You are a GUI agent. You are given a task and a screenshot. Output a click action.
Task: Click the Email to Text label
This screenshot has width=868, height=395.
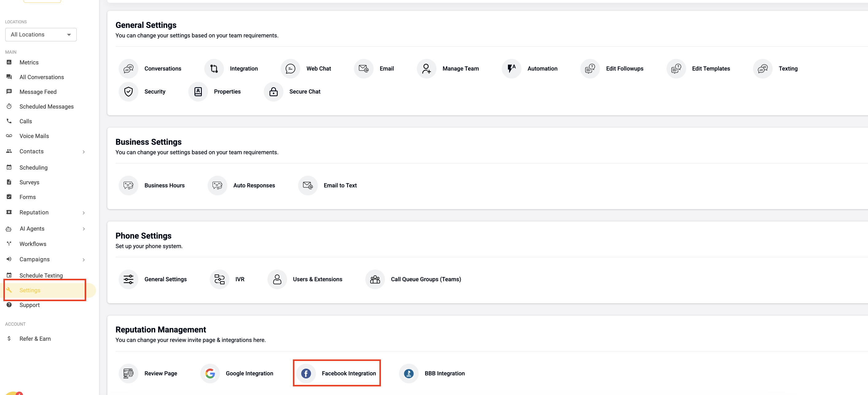tap(340, 185)
